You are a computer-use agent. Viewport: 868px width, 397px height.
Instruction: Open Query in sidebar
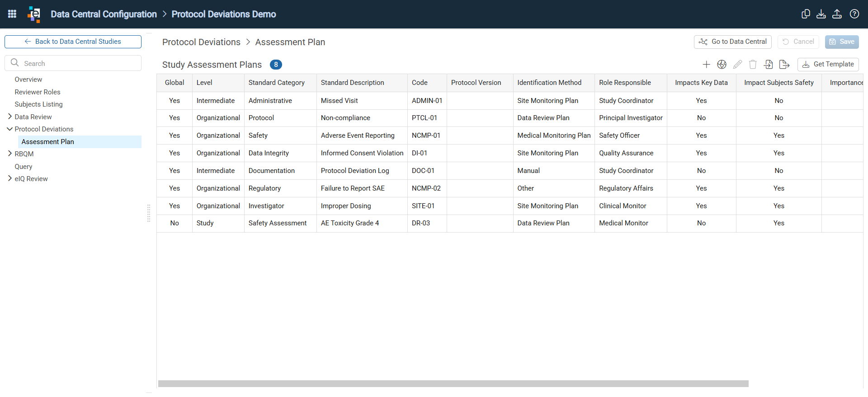pos(24,167)
